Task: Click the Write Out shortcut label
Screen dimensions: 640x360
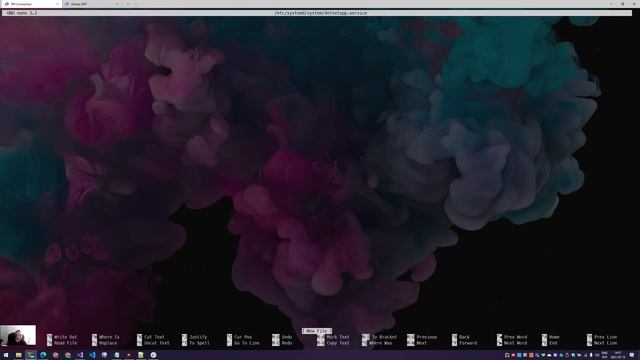Action: [x=65, y=337]
